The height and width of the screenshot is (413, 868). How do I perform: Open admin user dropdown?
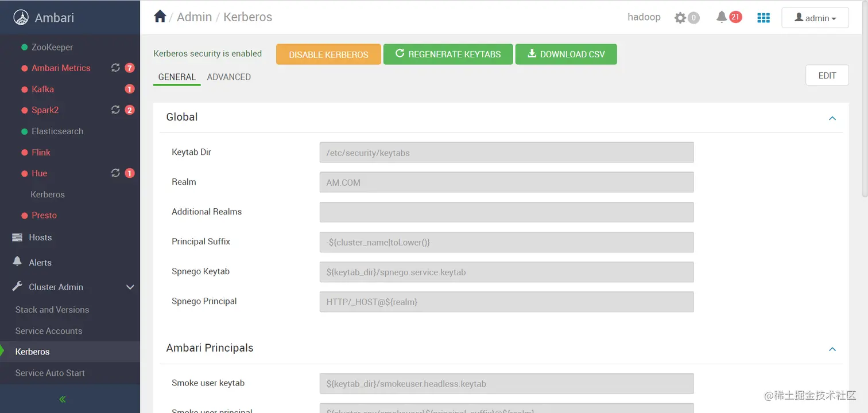(x=815, y=18)
